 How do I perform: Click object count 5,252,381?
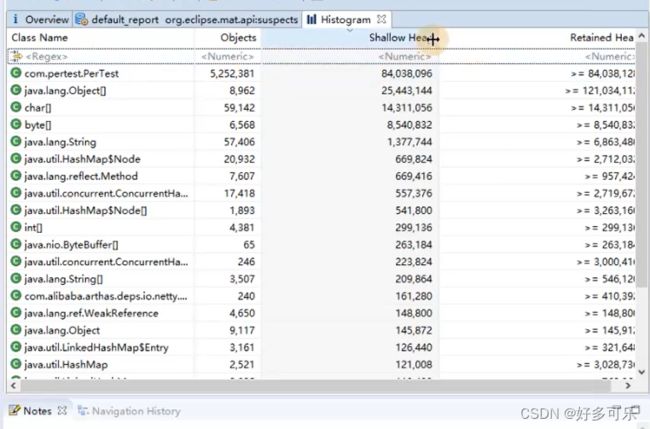tap(232, 74)
